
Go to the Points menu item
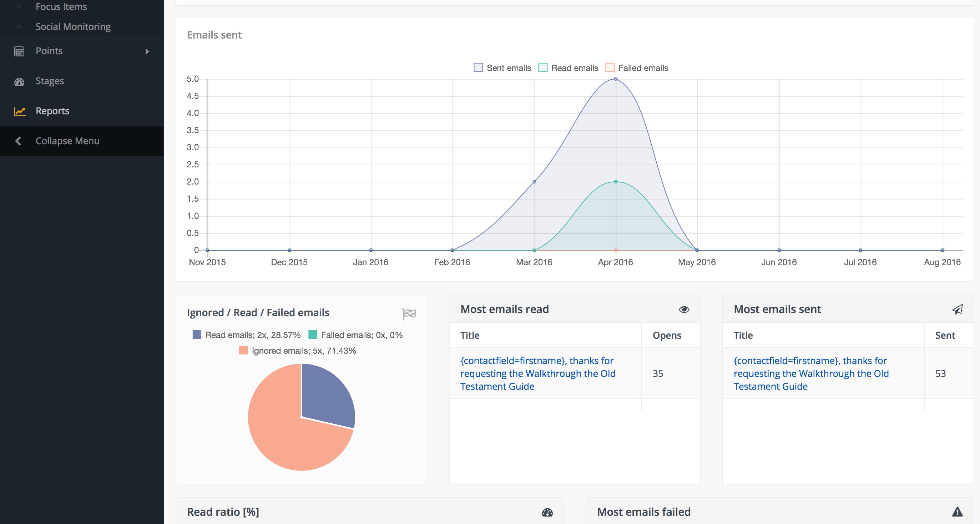click(x=49, y=51)
